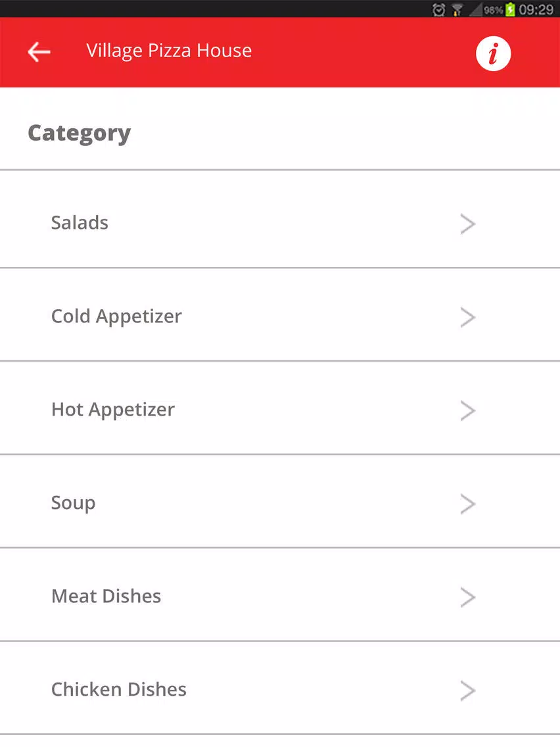
Task: Expand Salads with its chevron arrow
Action: (467, 224)
